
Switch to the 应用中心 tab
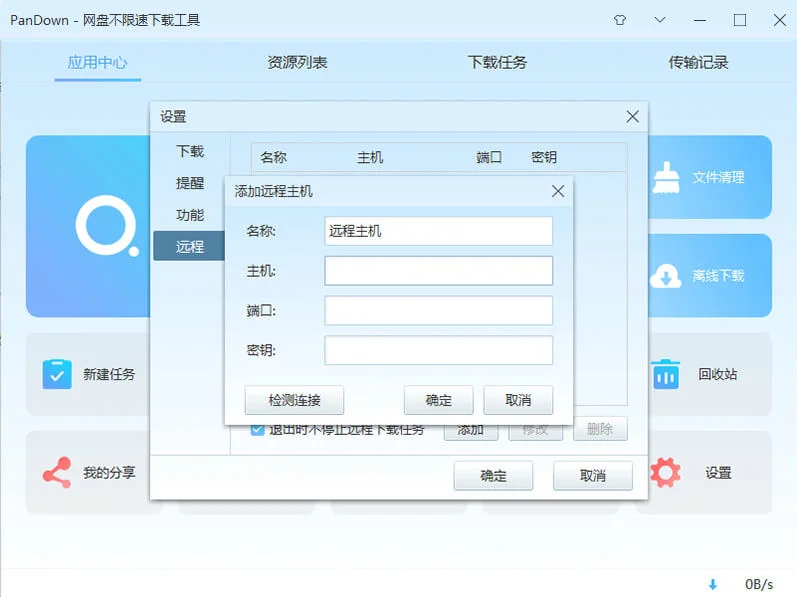pos(97,62)
